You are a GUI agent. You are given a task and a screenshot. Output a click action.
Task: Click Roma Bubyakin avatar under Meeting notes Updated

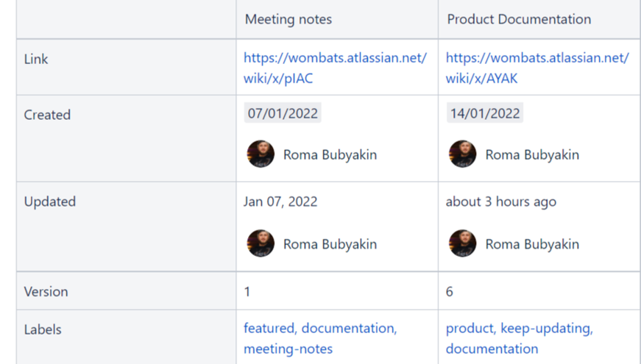[261, 244]
